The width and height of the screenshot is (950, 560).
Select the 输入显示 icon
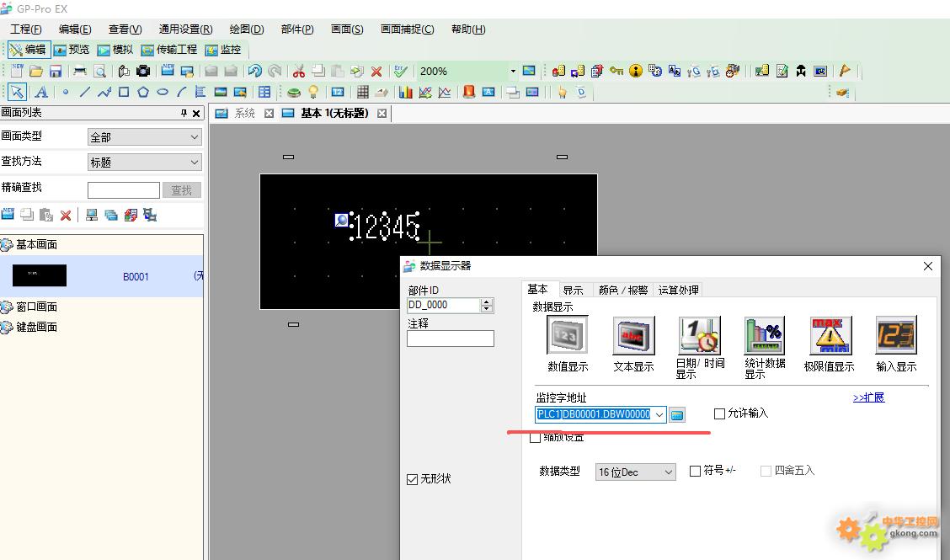(896, 336)
